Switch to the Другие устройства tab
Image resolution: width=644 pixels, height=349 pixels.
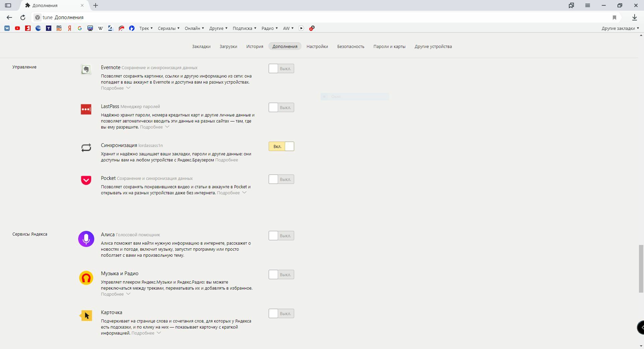tap(433, 46)
